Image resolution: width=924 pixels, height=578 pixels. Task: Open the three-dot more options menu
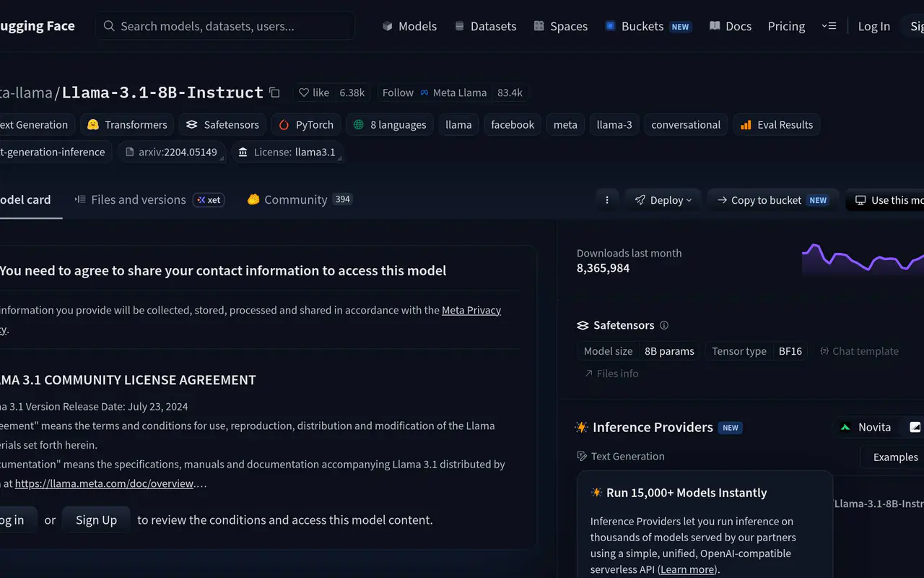point(607,200)
